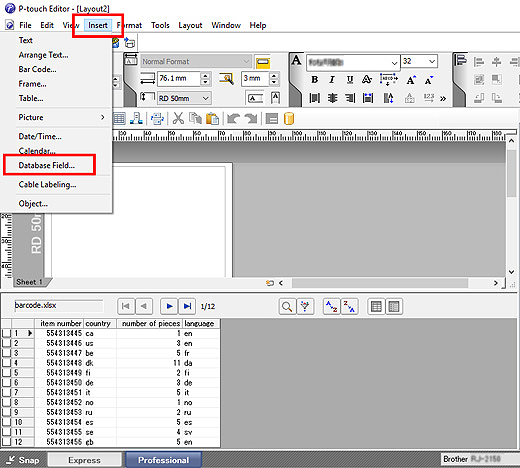Go to next database record
This screenshot has height=468, width=520.
tap(169, 306)
